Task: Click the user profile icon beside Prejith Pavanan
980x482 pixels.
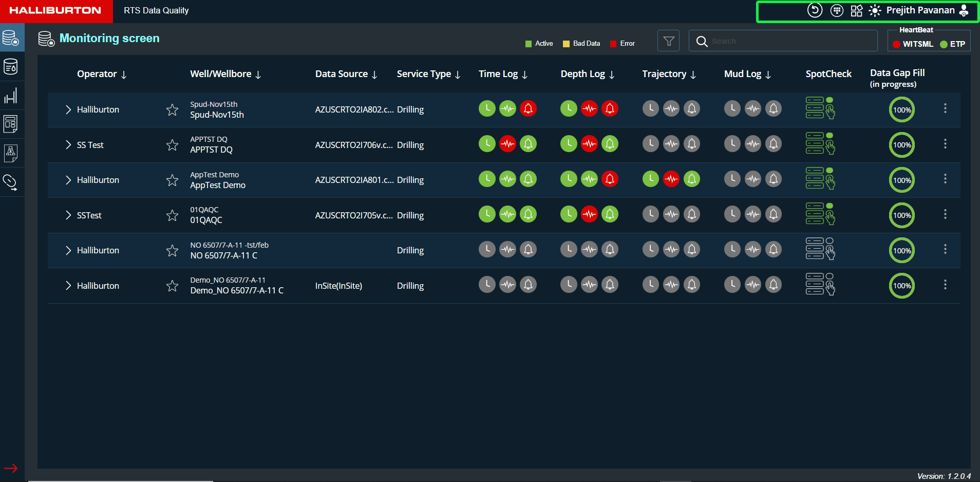Action: tap(964, 11)
